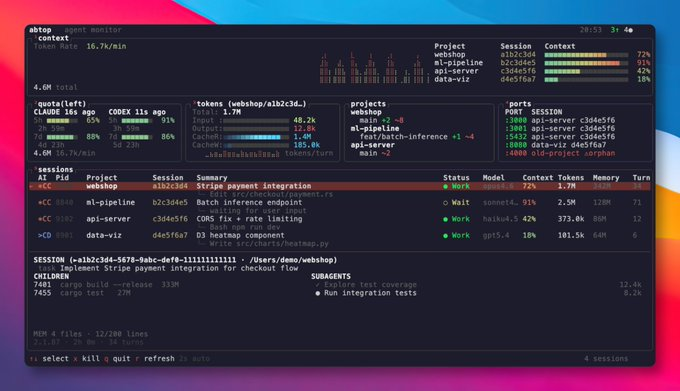Viewport: 680px width, 391px height.
Task: Click child process 7455 cargo test
Action: 82,293
